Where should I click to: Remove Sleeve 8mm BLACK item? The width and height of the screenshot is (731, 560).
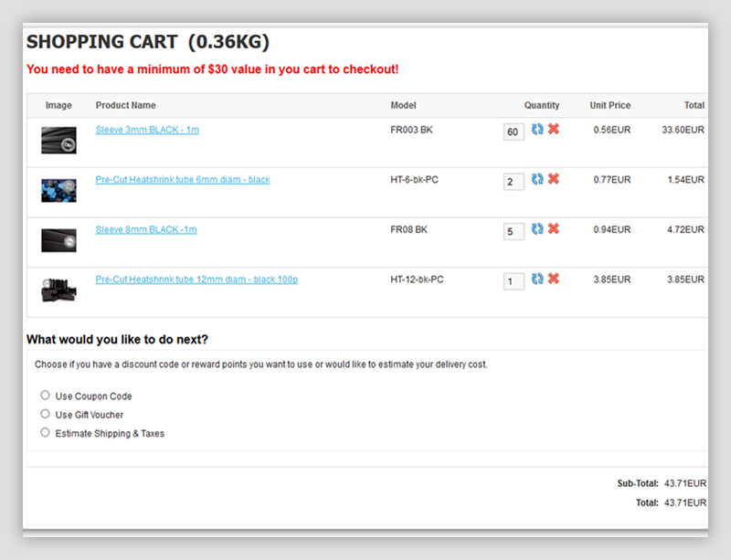(553, 229)
